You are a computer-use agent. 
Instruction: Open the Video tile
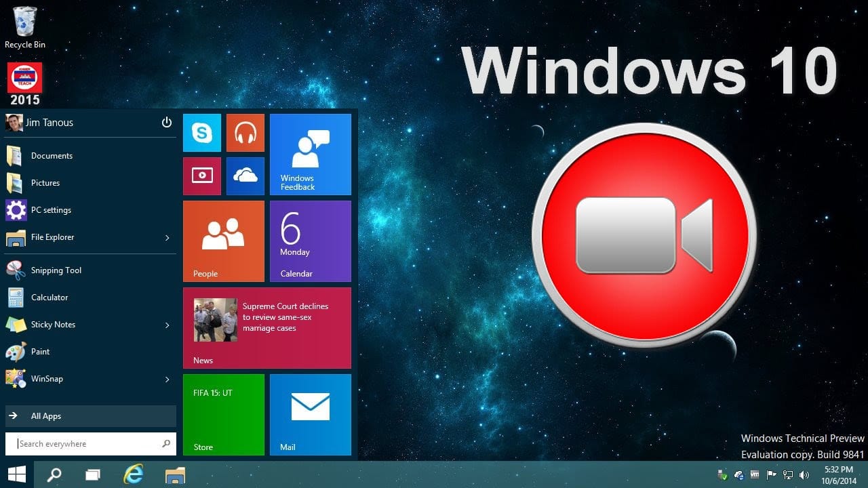coord(202,176)
